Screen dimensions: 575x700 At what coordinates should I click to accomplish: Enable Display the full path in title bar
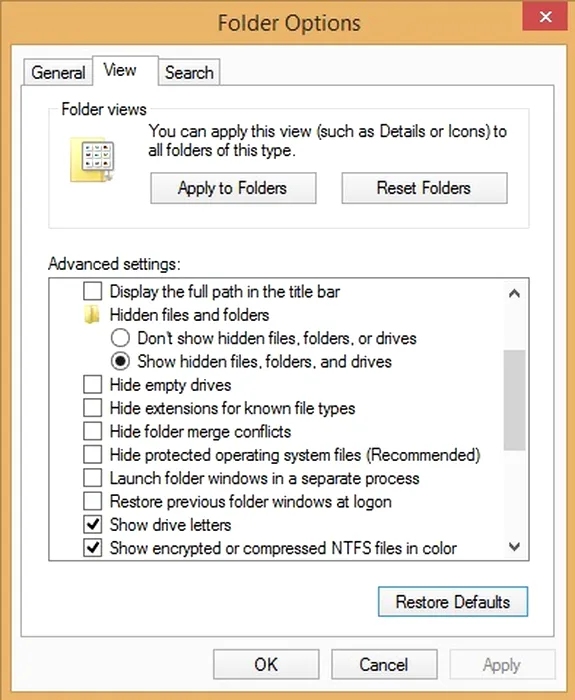tap(92, 292)
